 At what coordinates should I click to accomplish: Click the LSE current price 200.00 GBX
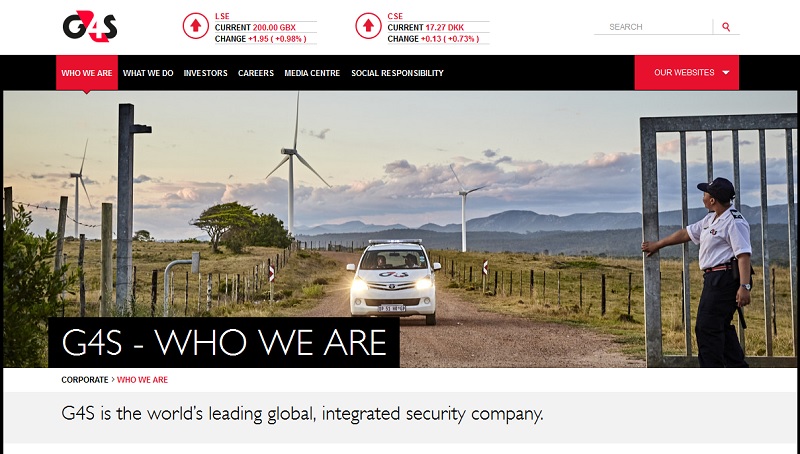(274, 28)
